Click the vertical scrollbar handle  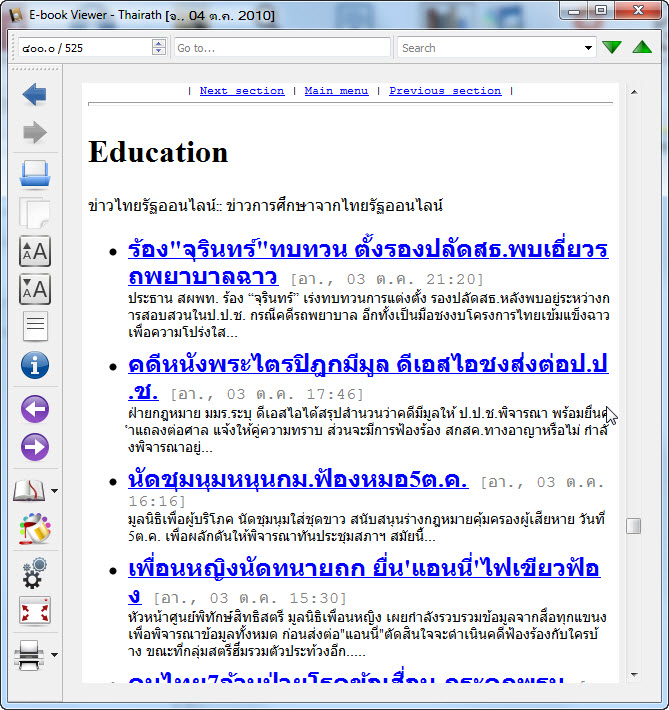click(633, 526)
